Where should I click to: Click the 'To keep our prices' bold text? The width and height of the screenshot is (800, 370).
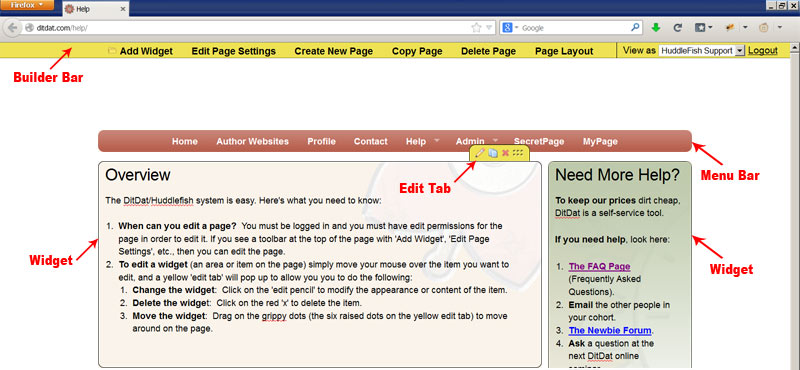point(595,201)
